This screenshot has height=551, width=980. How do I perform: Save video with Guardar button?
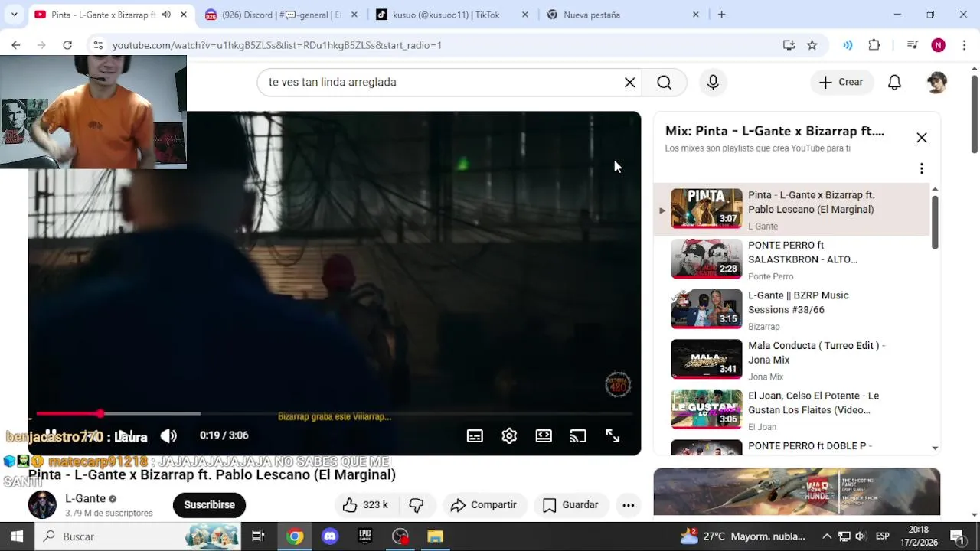(x=570, y=505)
